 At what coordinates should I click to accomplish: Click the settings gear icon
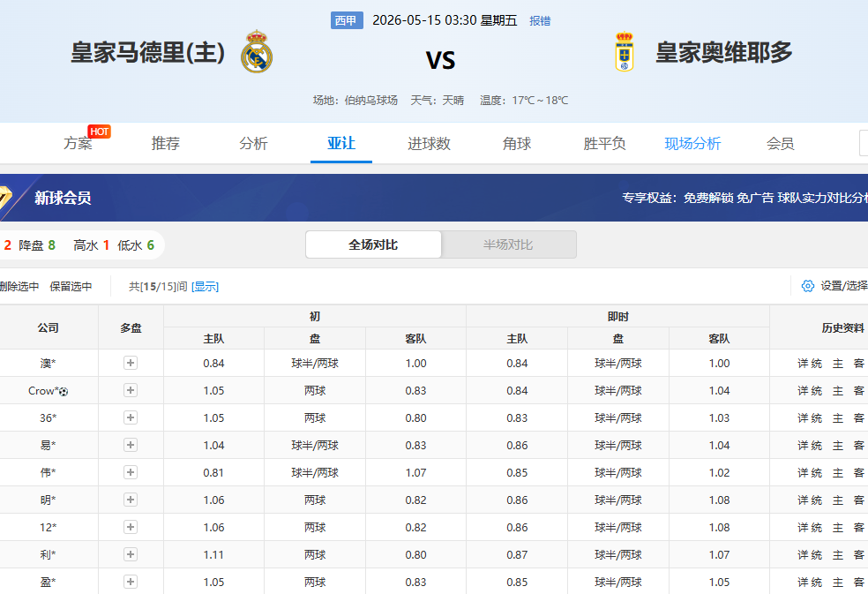(808, 286)
